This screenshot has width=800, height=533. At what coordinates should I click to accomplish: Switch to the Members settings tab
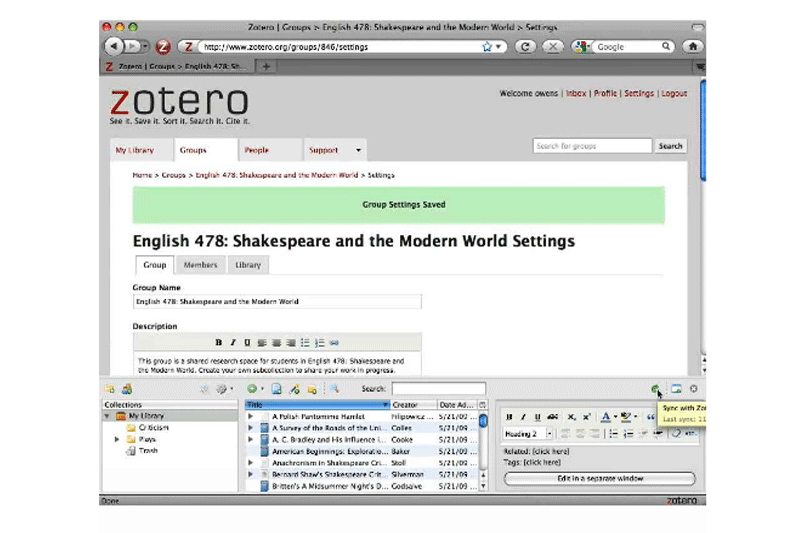(x=201, y=265)
